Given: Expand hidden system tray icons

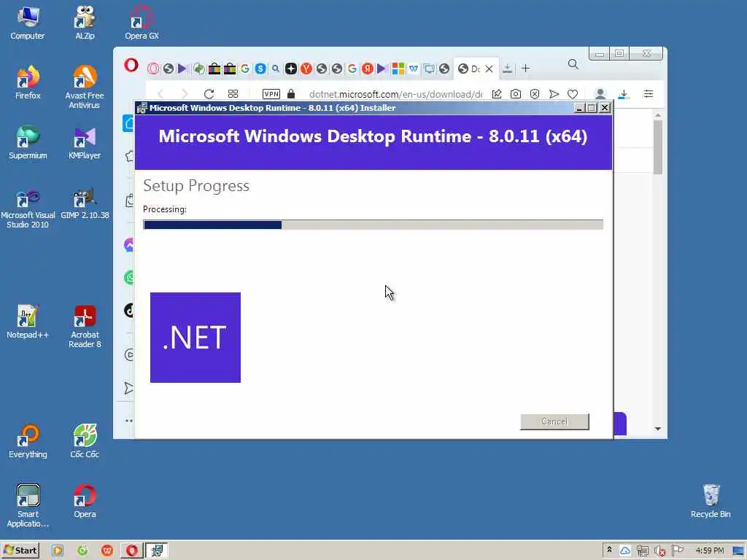Looking at the screenshot, I should pyautogui.click(x=609, y=551).
